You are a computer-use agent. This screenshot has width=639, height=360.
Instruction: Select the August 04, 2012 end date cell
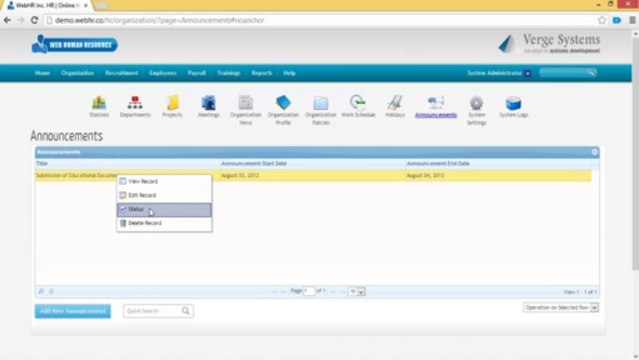[498, 175]
